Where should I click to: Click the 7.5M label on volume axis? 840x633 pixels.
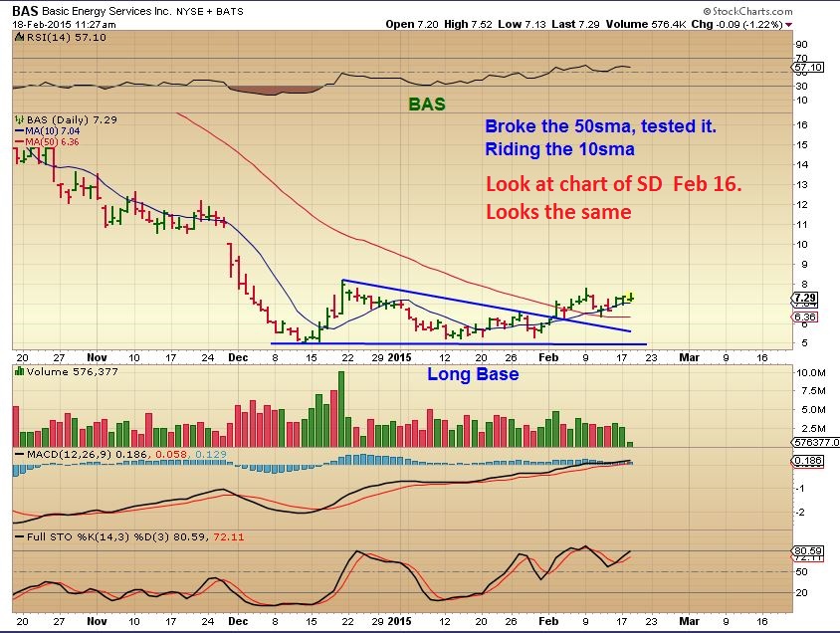tap(814, 391)
